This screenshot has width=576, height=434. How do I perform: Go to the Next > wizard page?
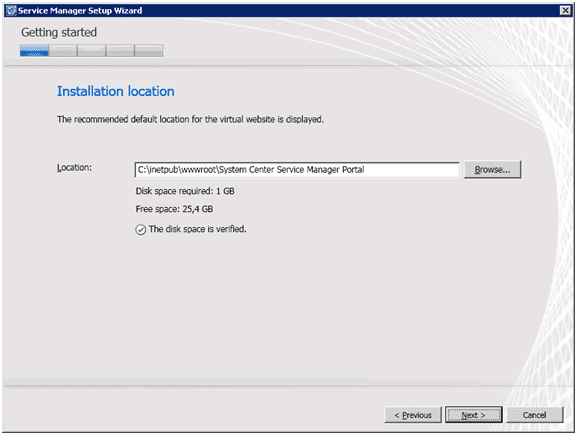[x=474, y=415]
